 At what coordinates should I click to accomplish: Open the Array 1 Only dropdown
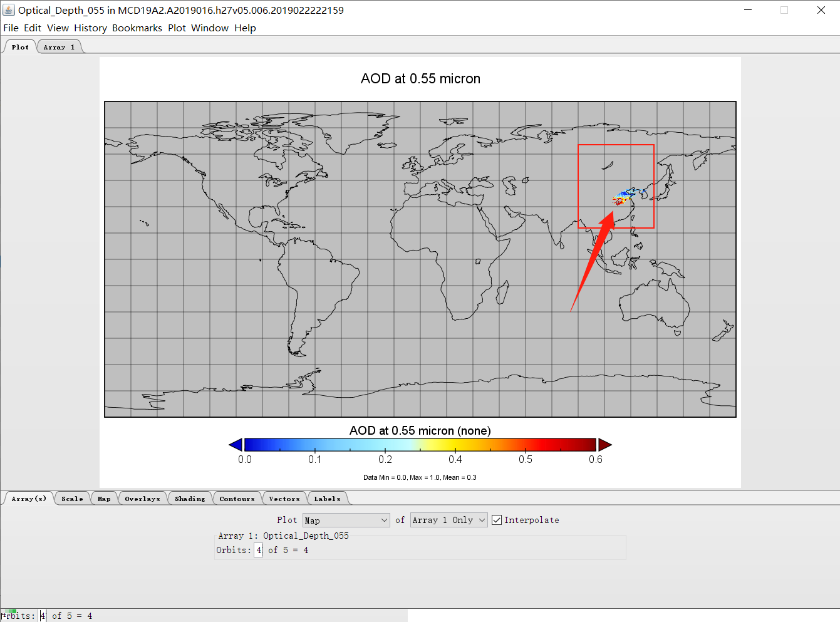(x=481, y=519)
